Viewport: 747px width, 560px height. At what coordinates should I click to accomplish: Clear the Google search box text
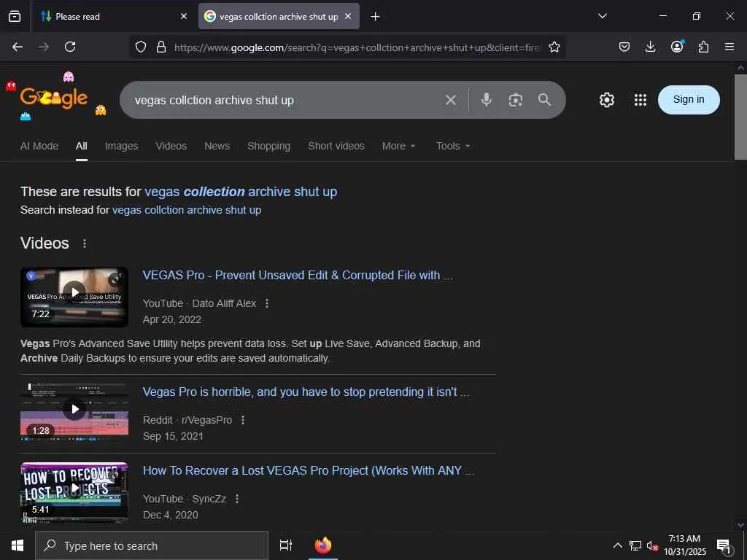point(450,100)
